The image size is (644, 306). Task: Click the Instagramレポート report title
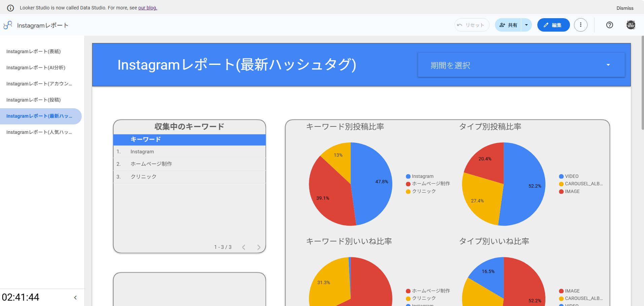tap(43, 26)
